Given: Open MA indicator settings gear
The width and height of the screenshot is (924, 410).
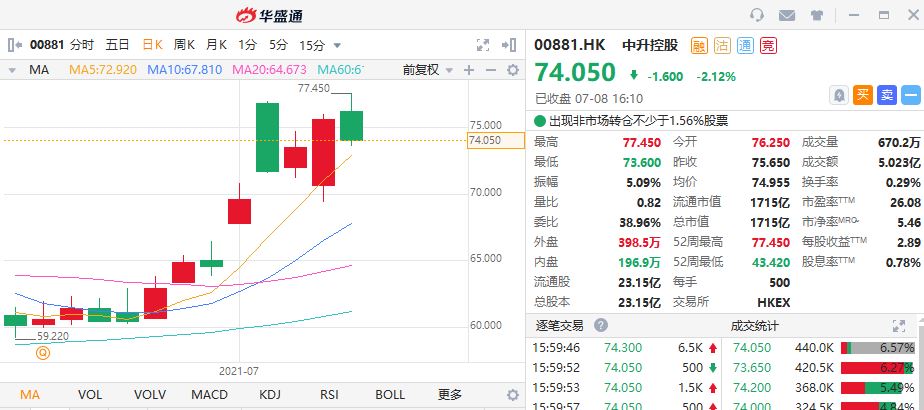Looking at the screenshot, I should pyautogui.click(x=513, y=70).
